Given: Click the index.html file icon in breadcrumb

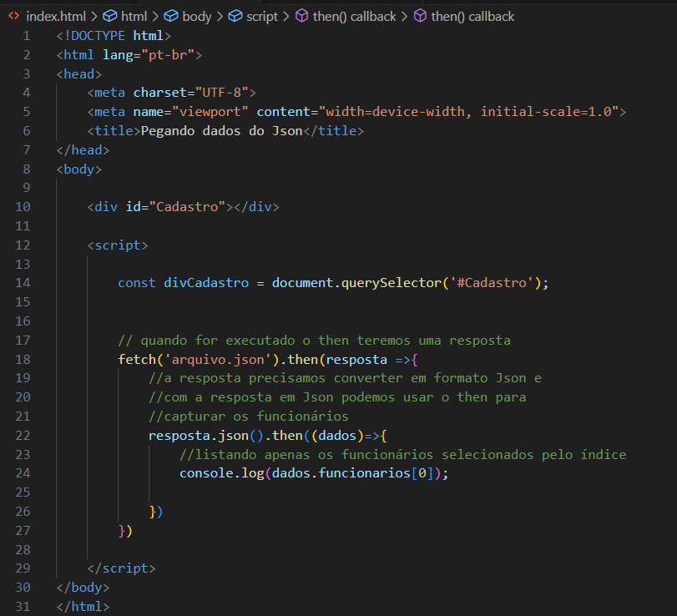Looking at the screenshot, I should click(x=14, y=17).
